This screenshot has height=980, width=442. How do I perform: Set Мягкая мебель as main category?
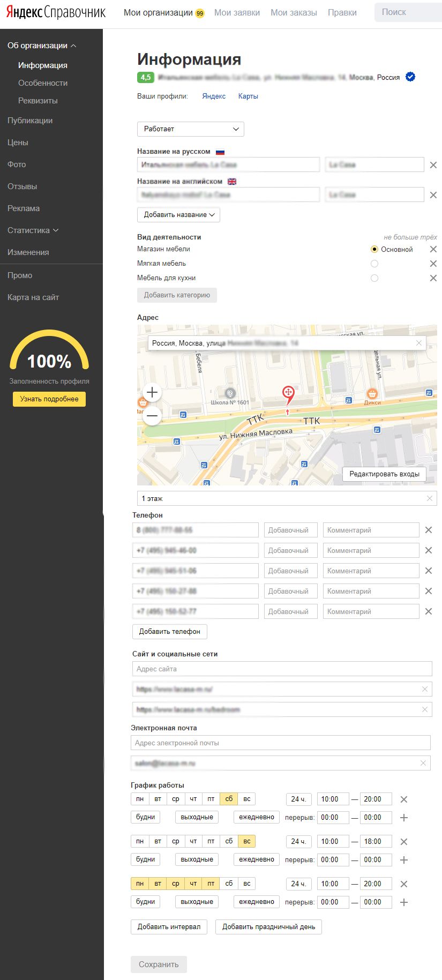click(x=374, y=264)
